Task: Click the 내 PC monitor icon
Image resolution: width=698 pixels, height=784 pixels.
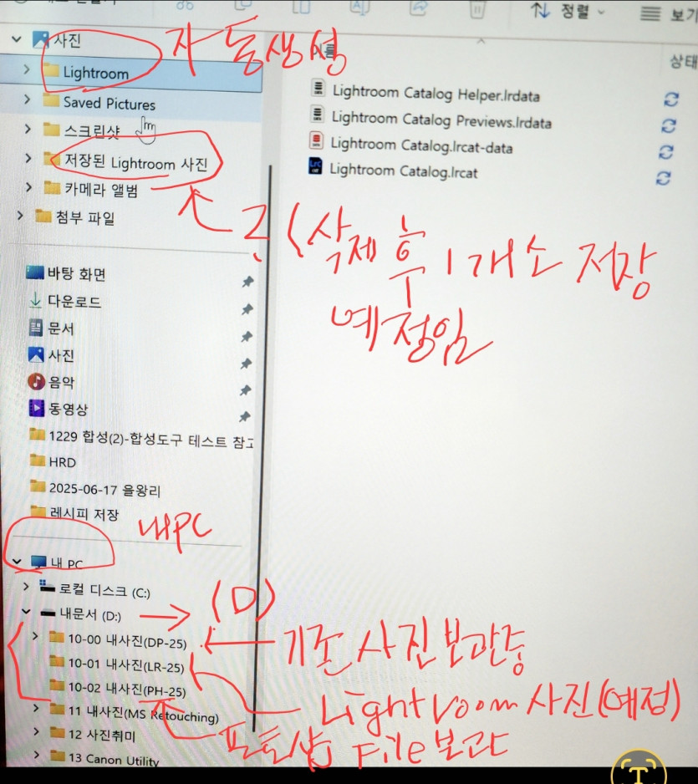Action: coord(38,562)
